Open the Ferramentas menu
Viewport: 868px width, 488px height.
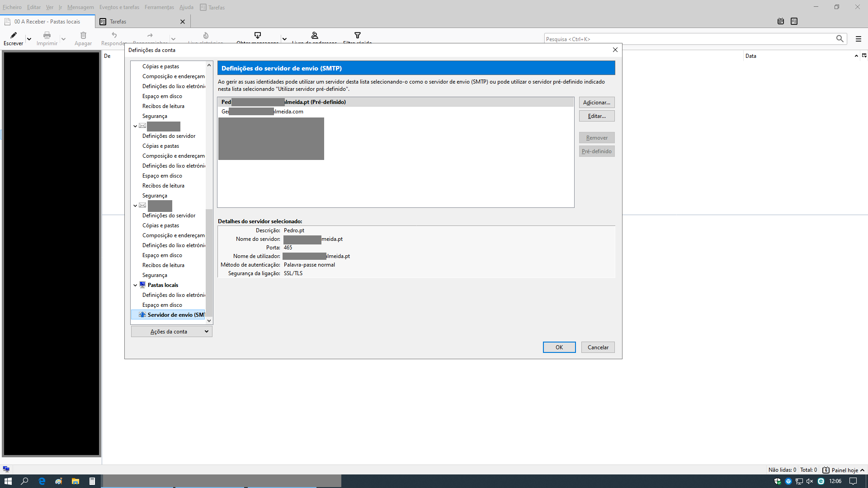tap(159, 7)
